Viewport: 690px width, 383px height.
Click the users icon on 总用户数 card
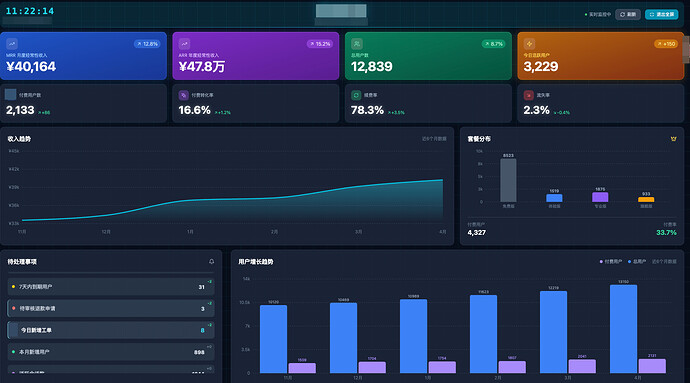357,44
